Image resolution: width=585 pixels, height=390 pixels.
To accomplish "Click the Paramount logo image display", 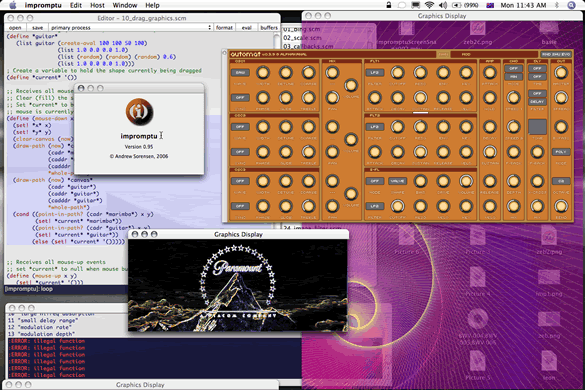I will point(238,286).
